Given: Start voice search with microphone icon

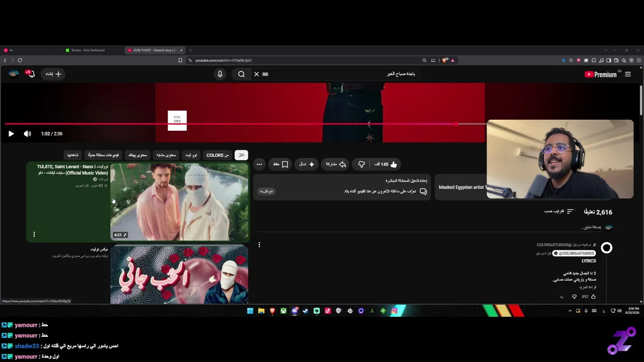Looking at the screenshot, I should click(x=220, y=74).
